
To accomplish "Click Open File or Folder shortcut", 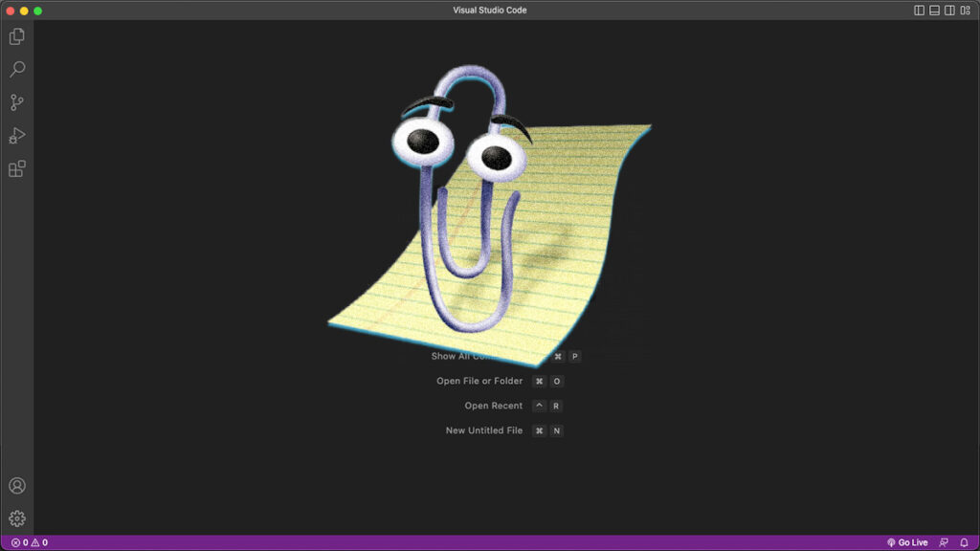I will tap(480, 380).
